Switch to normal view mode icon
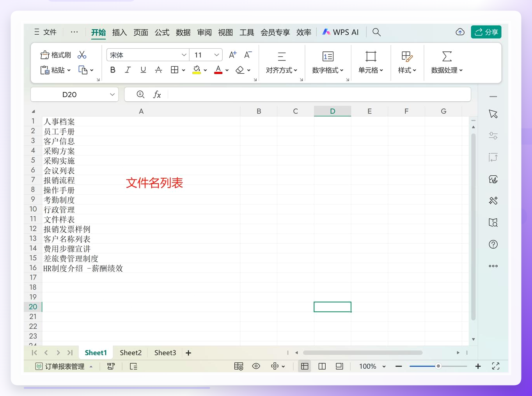Viewport: 532px width, 396px height. (x=305, y=366)
